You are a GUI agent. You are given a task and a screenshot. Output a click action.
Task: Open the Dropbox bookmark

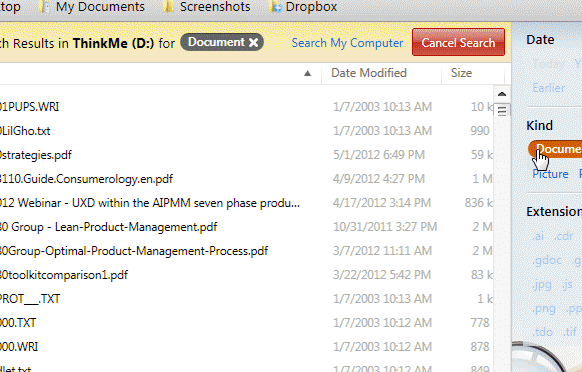[304, 7]
